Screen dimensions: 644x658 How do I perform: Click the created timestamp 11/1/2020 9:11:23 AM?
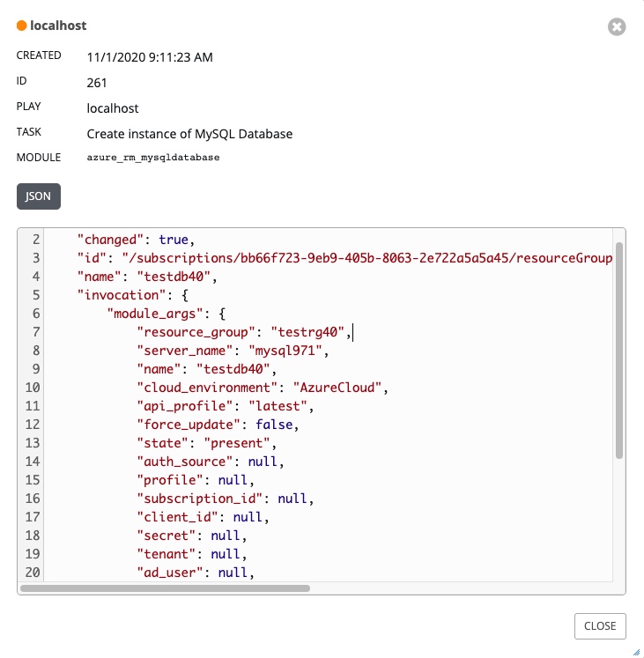point(150,58)
